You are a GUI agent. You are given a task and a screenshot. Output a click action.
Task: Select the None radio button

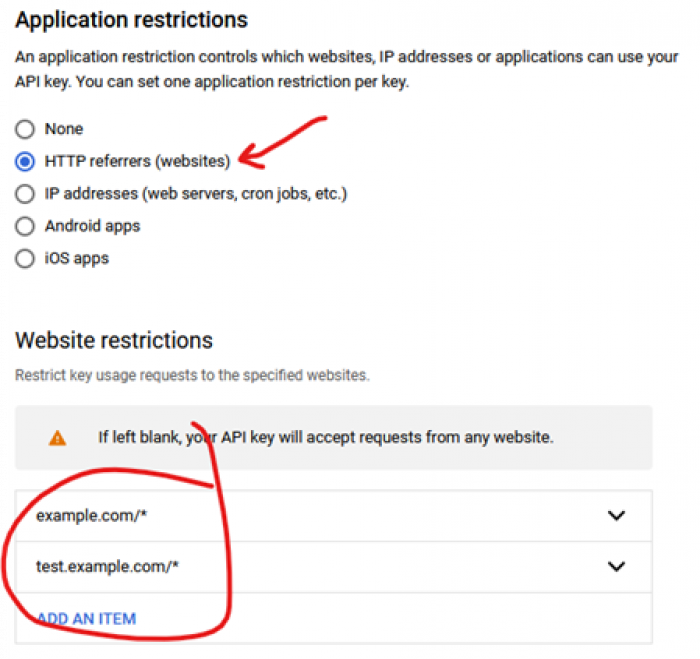[25, 129]
